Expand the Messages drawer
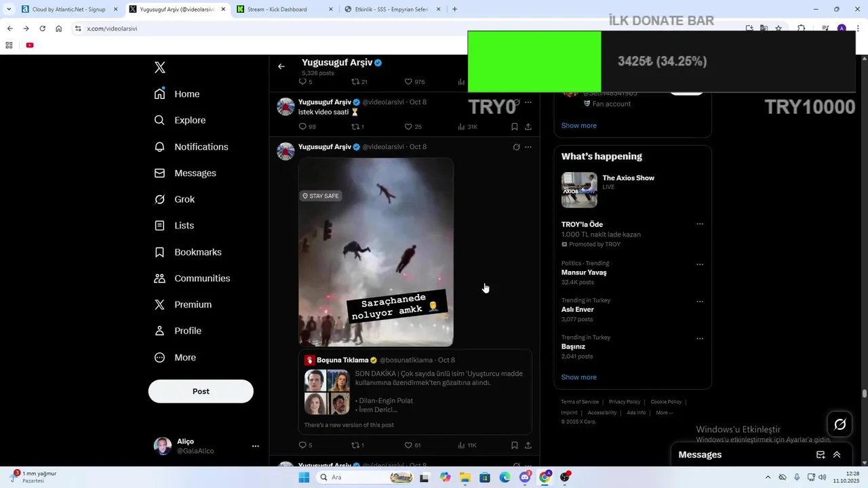This screenshot has height=488, width=868. pos(837,455)
